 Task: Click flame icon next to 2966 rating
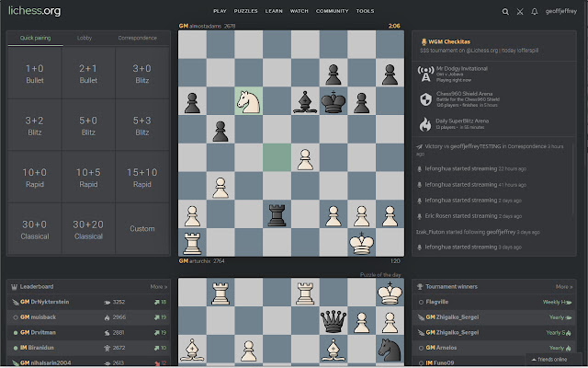click(107, 317)
